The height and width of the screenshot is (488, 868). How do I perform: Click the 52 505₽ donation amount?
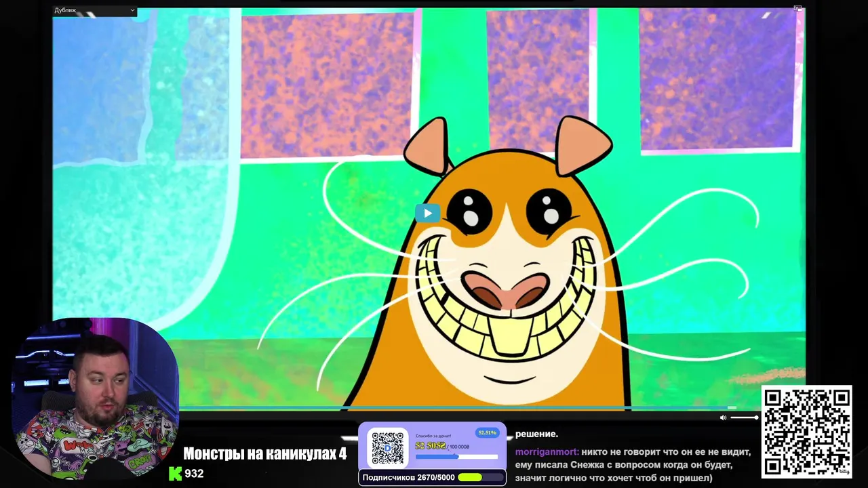point(430,445)
